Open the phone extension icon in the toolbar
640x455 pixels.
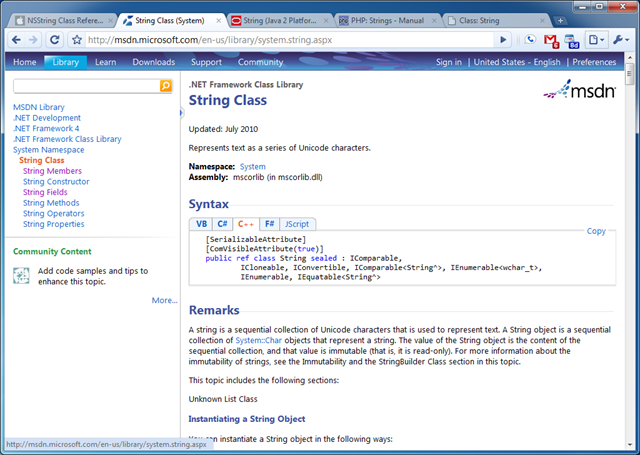(x=530, y=40)
